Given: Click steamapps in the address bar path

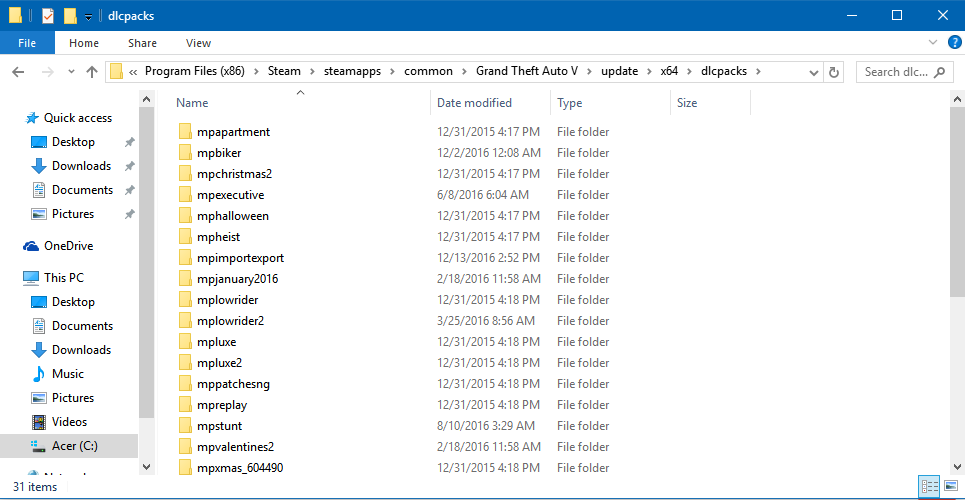Looking at the screenshot, I should tap(353, 71).
